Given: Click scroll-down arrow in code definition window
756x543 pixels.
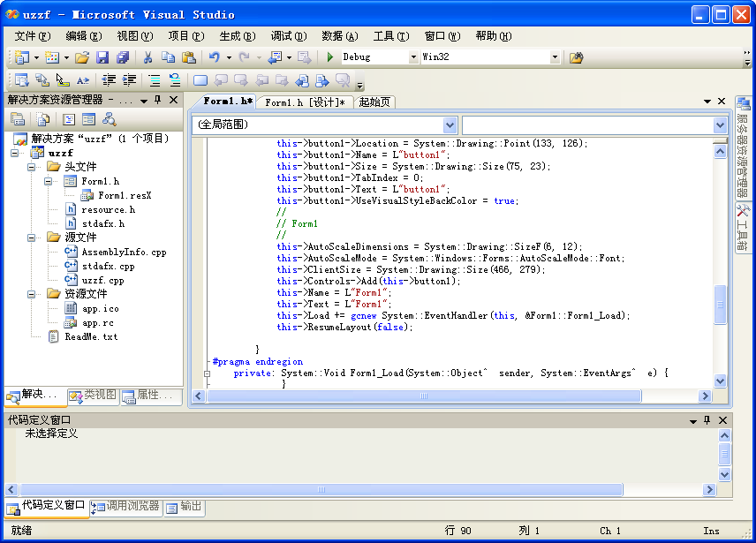Looking at the screenshot, I should (724, 475).
